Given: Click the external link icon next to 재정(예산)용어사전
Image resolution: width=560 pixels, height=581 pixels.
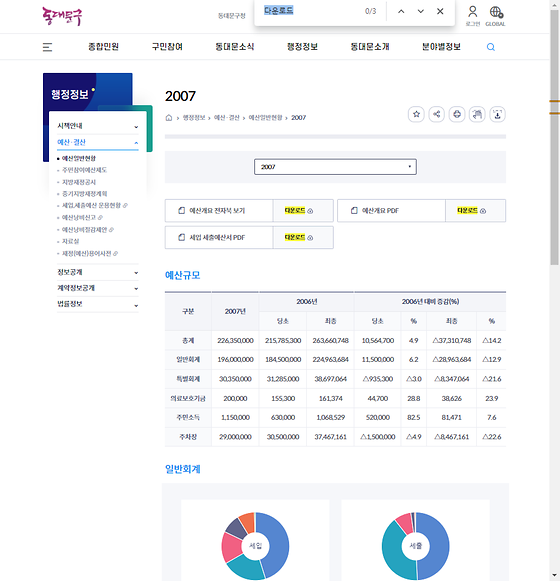Looking at the screenshot, I should click(115, 253).
